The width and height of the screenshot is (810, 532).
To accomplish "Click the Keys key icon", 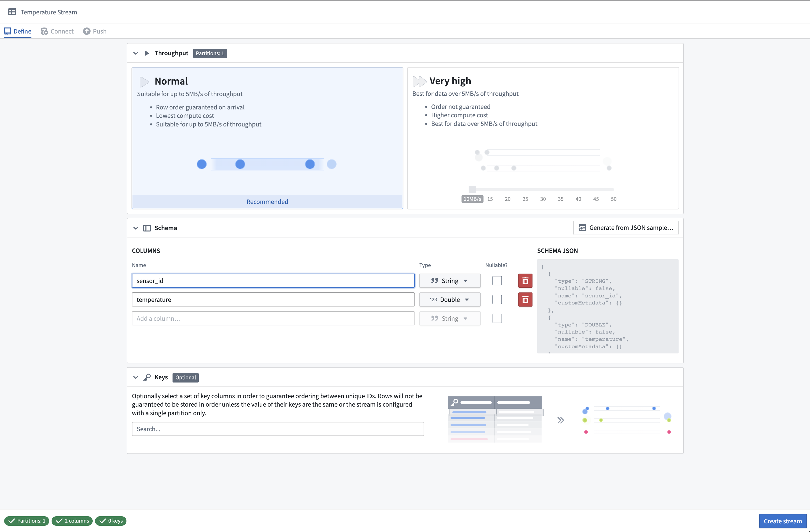I will tap(147, 377).
